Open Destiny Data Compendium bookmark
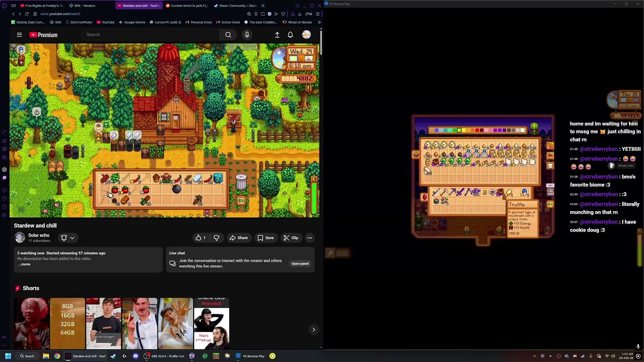 click(28, 22)
